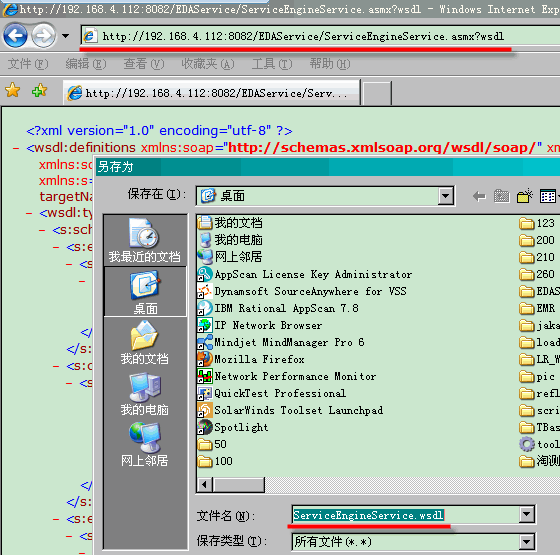The height and width of the screenshot is (555, 560).
Task: Select the folder named 210
Action: coord(537,257)
